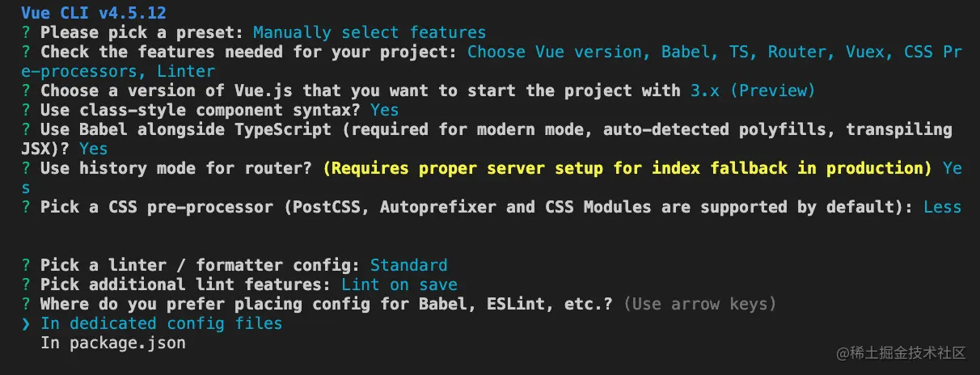Click the "(Use arrow keys)" hint text
Screen dimensions: 980x375
coord(700,305)
